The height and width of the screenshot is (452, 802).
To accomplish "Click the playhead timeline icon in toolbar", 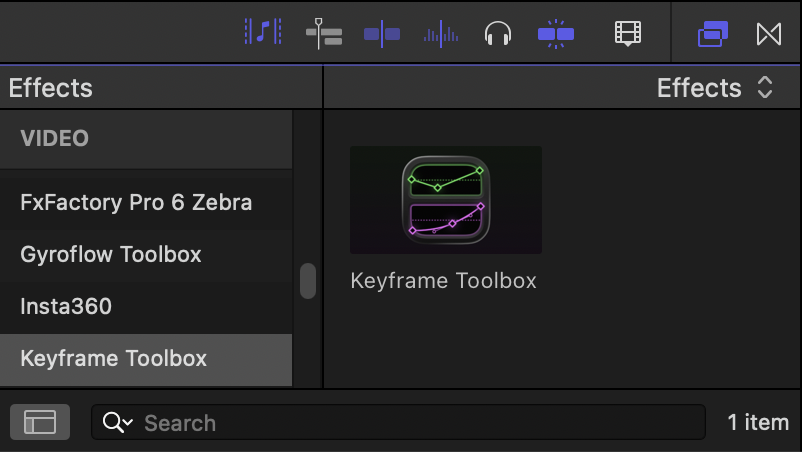I will click(324, 33).
